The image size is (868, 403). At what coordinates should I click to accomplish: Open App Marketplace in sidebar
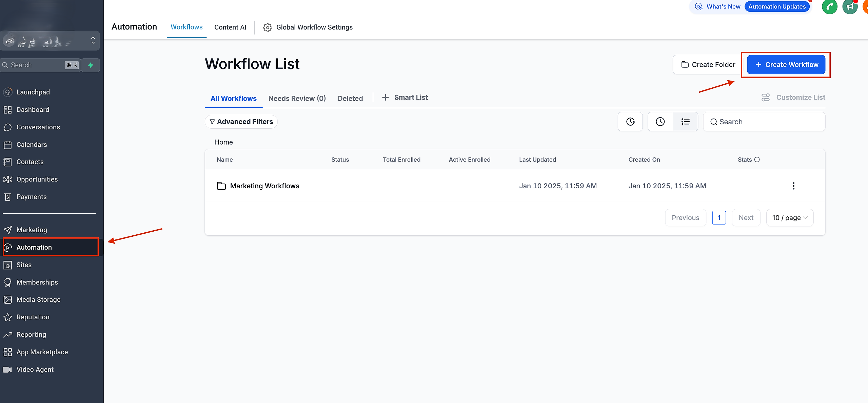(42, 352)
